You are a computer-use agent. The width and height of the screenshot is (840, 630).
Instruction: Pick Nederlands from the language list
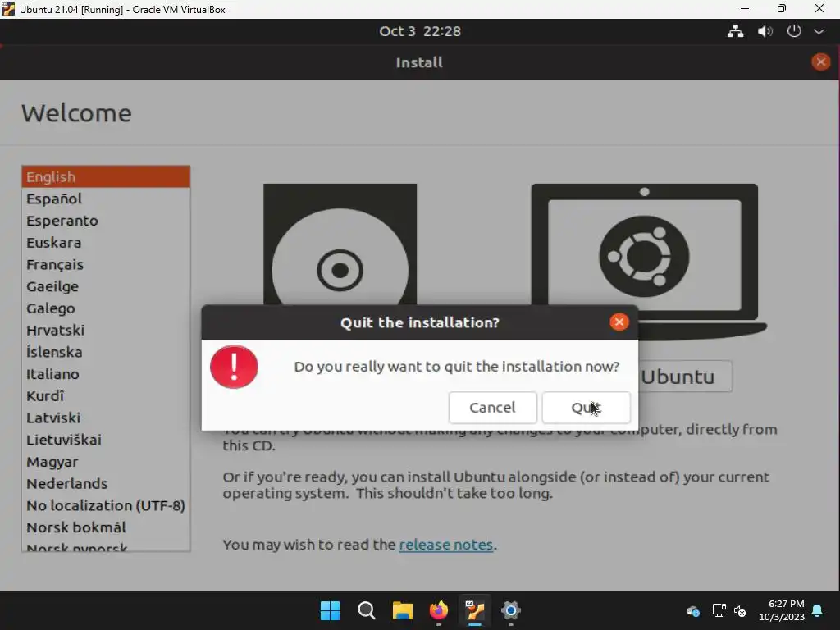coord(106,484)
